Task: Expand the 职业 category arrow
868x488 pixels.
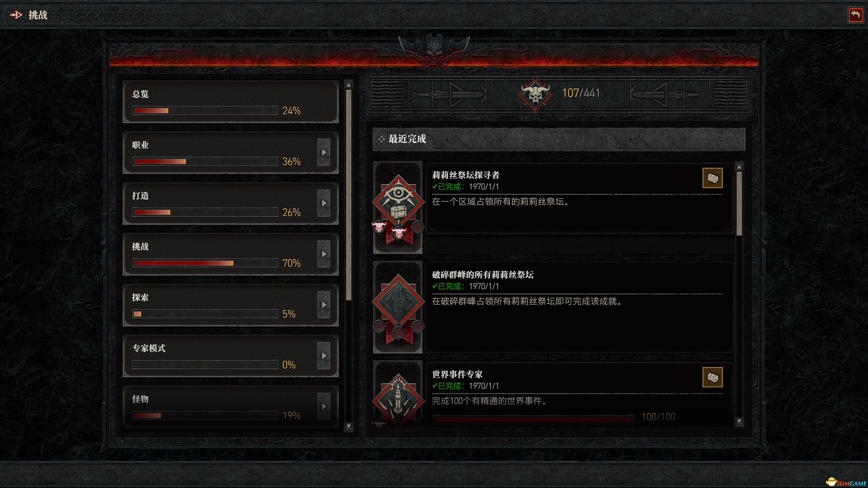Action: 324,152
